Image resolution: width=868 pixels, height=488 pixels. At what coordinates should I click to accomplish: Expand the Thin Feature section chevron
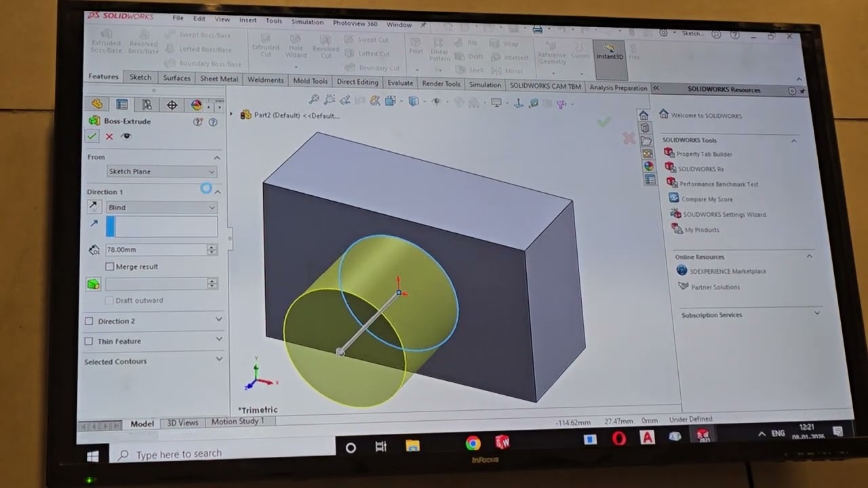tap(218, 339)
